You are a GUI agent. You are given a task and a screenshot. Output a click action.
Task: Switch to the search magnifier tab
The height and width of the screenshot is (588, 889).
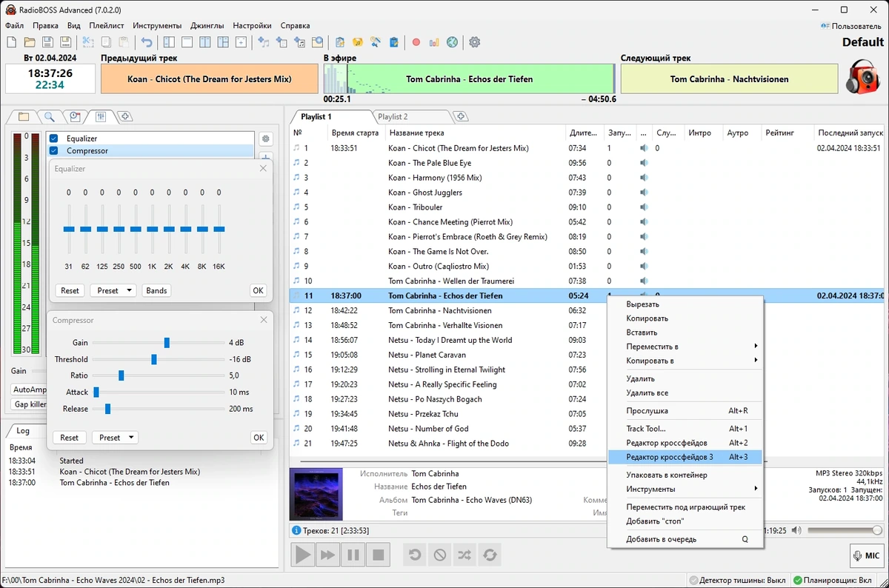pos(49,116)
